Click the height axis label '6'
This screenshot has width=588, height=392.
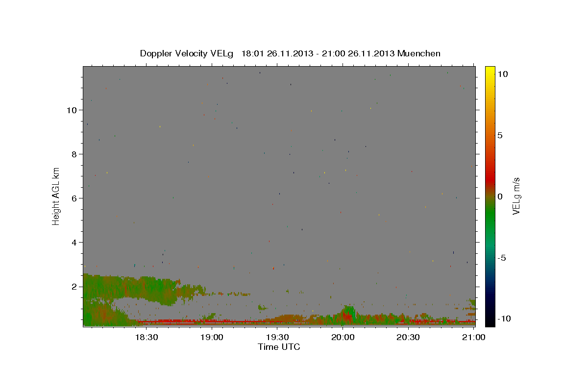pos(75,198)
